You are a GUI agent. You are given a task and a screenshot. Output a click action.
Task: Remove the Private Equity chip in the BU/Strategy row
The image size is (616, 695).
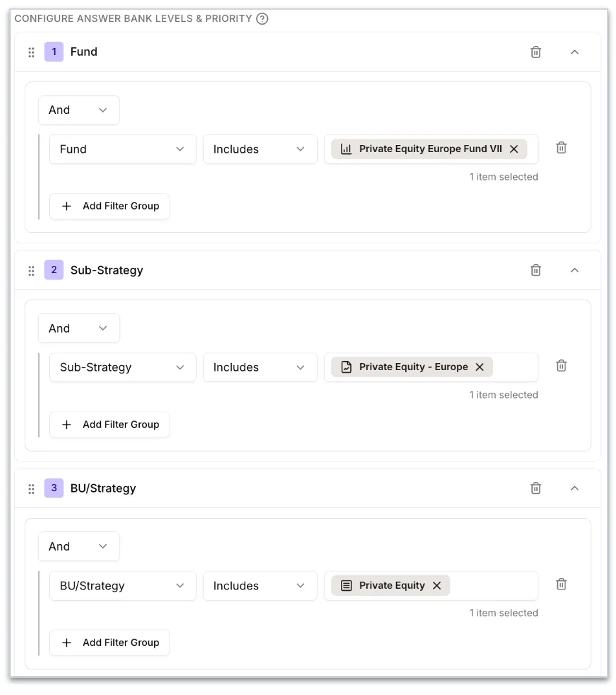tap(437, 586)
